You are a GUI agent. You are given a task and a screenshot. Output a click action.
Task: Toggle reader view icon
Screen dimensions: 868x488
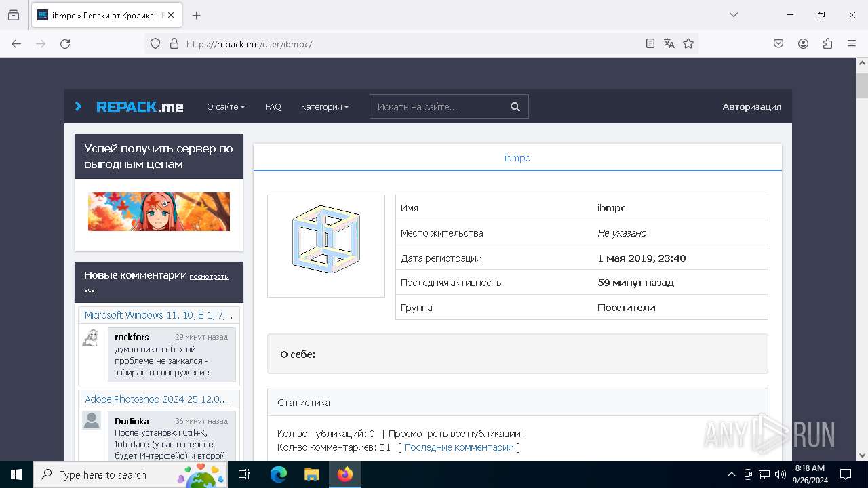click(650, 43)
